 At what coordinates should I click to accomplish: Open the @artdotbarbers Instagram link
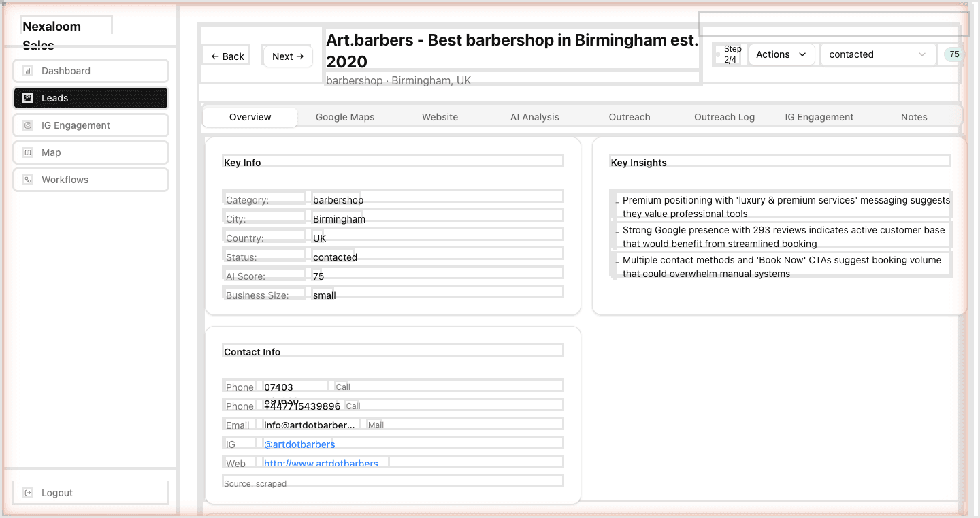[x=299, y=444]
